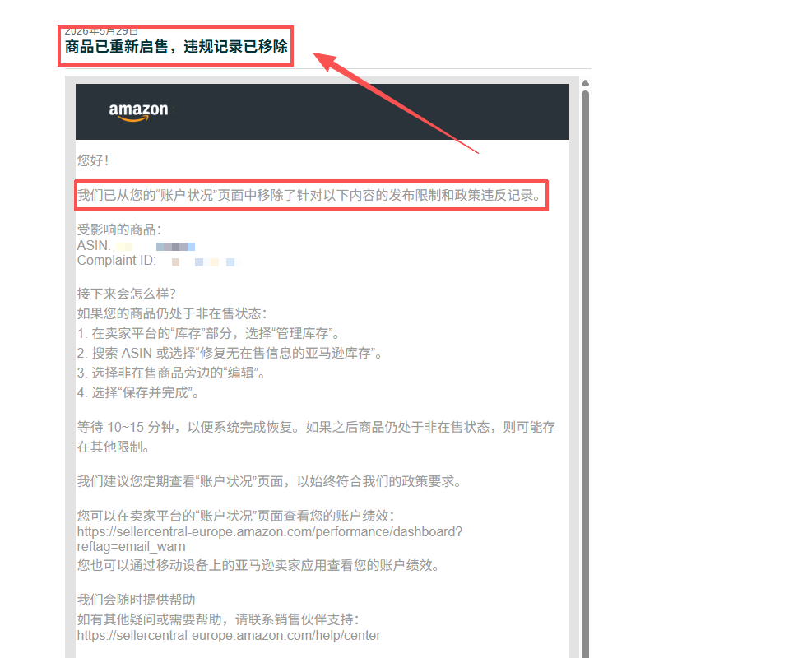Click the sentence about 亚马逊卖家应用

[258, 565]
